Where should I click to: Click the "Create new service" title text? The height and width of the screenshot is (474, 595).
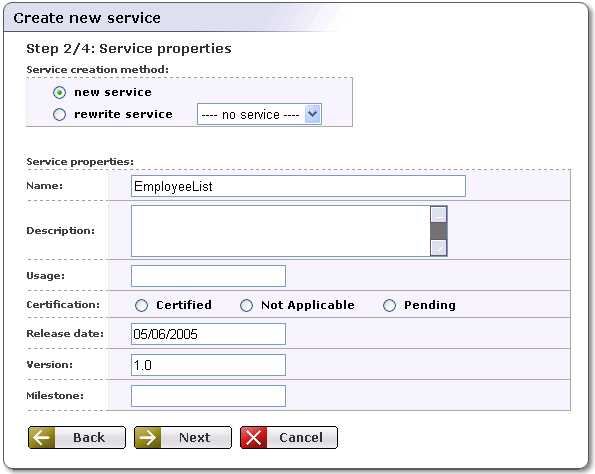[x=87, y=18]
